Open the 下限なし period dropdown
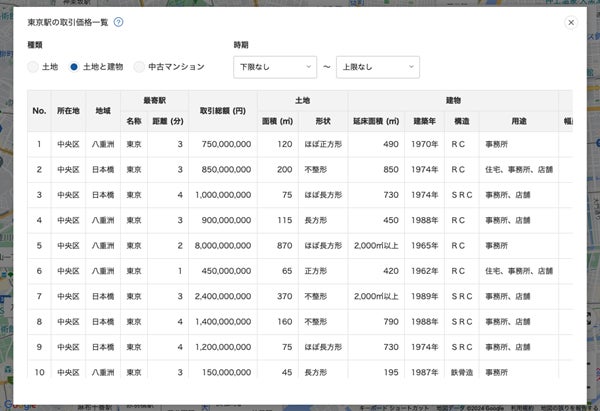 [275, 67]
